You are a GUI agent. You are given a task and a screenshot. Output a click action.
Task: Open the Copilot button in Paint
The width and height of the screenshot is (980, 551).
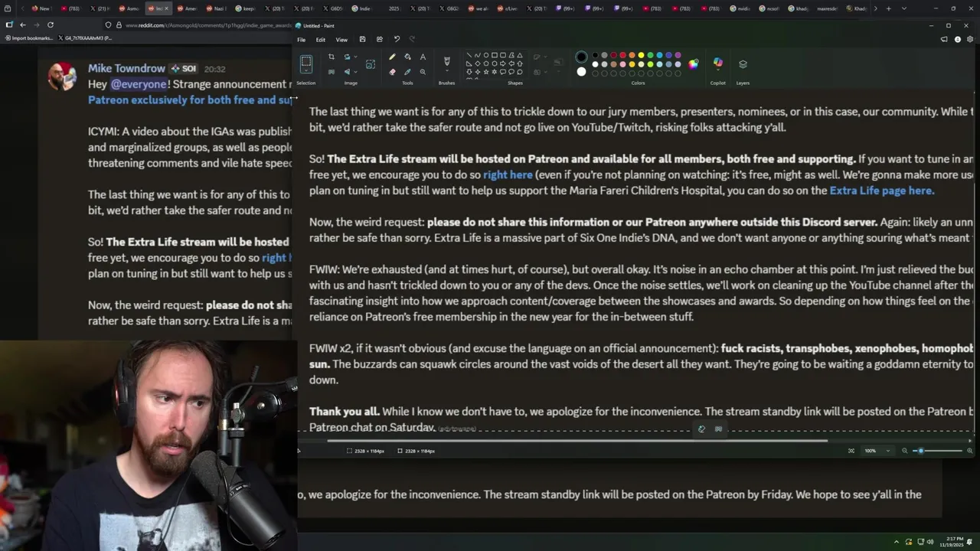tap(718, 62)
